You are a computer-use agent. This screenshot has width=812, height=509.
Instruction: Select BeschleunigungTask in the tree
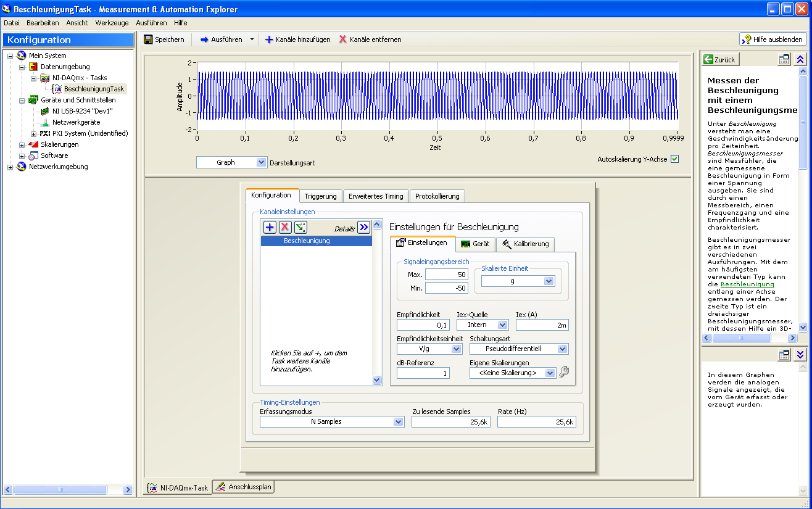pos(94,89)
